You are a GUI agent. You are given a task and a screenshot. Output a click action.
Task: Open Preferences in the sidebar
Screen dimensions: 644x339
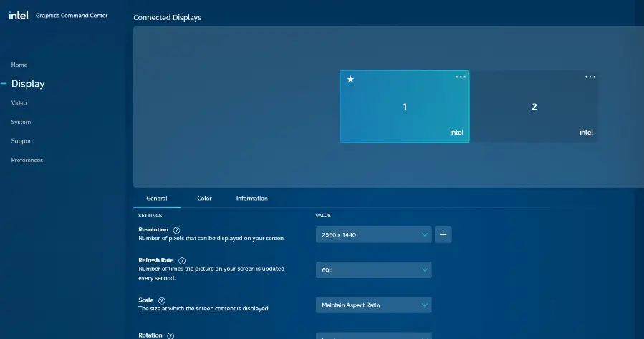pyautogui.click(x=27, y=160)
